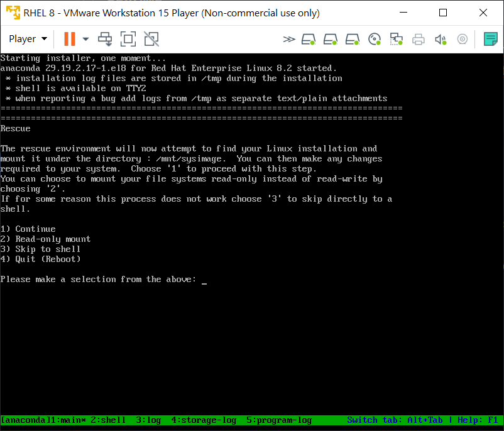Click the disabled camera device icon
The height and width of the screenshot is (431, 504).
click(x=463, y=39)
